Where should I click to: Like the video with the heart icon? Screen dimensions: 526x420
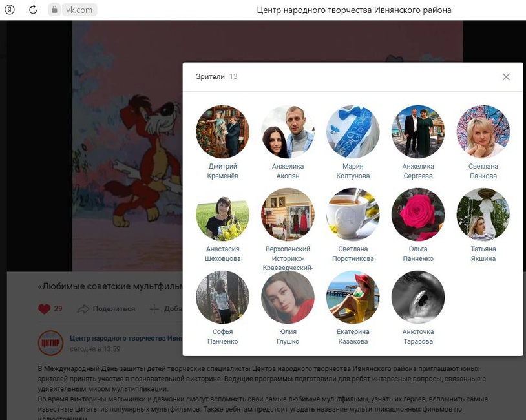(44, 309)
